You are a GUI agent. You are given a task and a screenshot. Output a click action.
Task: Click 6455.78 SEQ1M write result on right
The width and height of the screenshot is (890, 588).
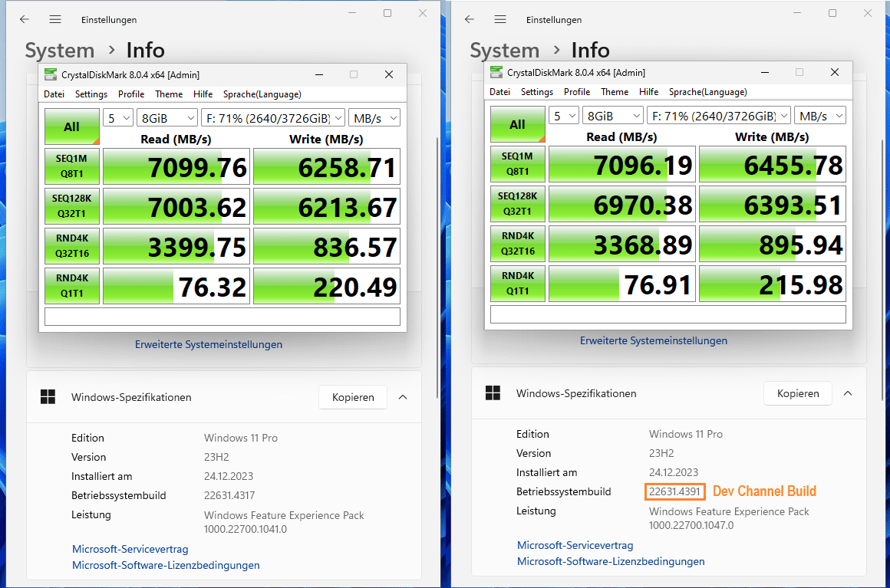773,164
